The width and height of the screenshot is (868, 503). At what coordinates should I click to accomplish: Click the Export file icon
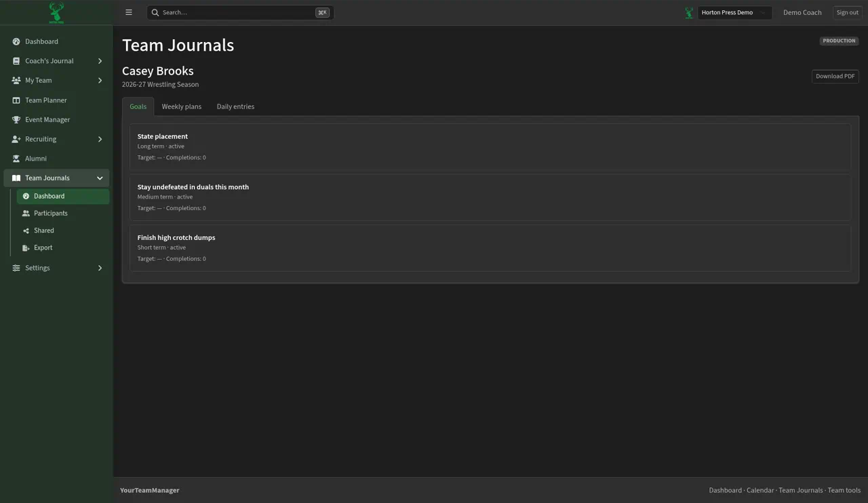pyautogui.click(x=26, y=248)
